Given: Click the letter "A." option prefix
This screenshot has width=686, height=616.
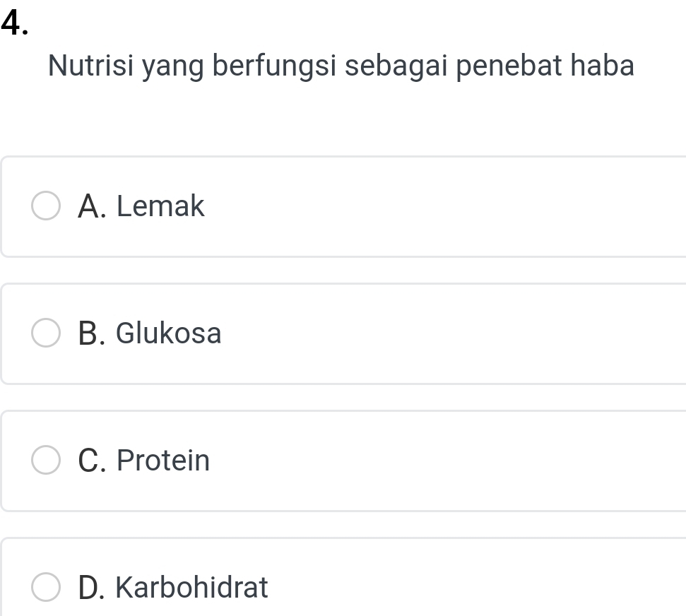Looking at the screenshot, I should [x=93, y=207].
